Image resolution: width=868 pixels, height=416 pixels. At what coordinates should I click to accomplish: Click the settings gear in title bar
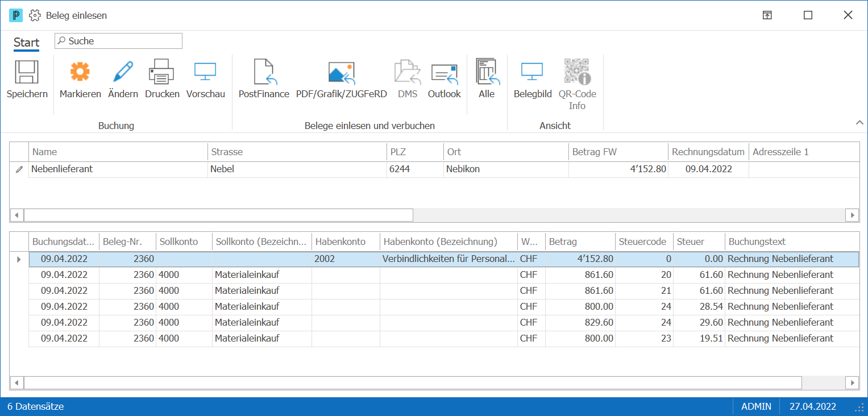[35, 15]
